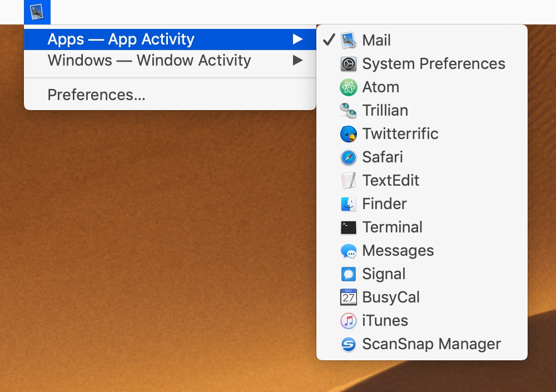Choose the BusyCal label in the submenu
Screen dimensions: 556x392
tap(391, 297)
